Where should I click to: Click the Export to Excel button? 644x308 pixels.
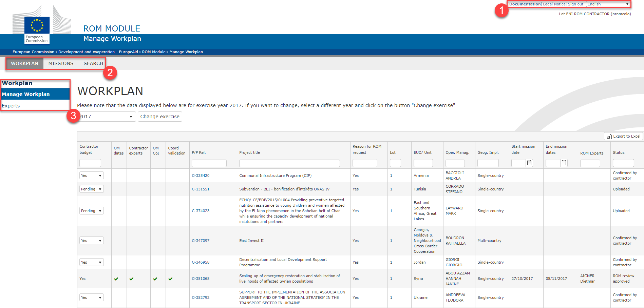point(623,136)
